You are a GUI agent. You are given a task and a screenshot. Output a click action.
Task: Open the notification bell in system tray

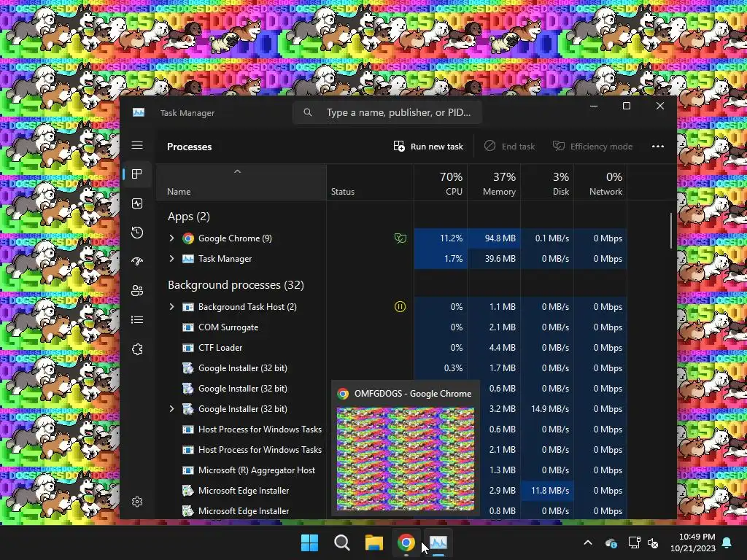coord(727,542)
